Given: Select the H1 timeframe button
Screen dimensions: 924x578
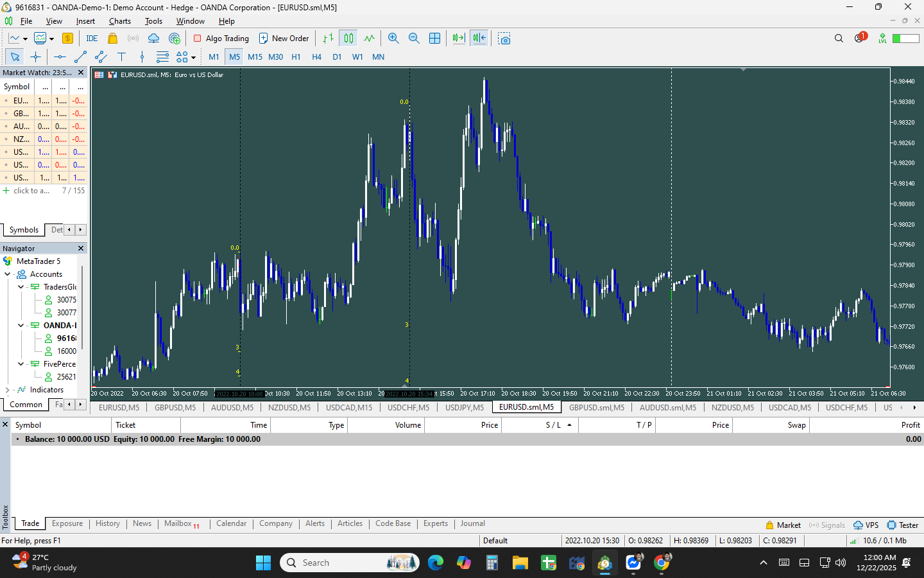Looking at the screenshot, I should [x=296, y=57].
